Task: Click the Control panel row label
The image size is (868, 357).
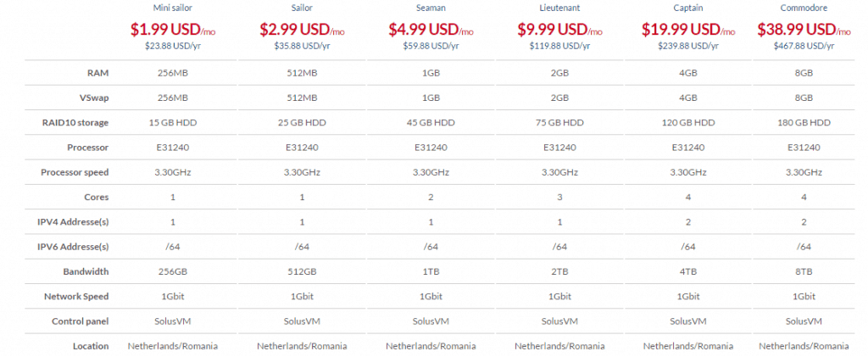Action: click(81, 321)
